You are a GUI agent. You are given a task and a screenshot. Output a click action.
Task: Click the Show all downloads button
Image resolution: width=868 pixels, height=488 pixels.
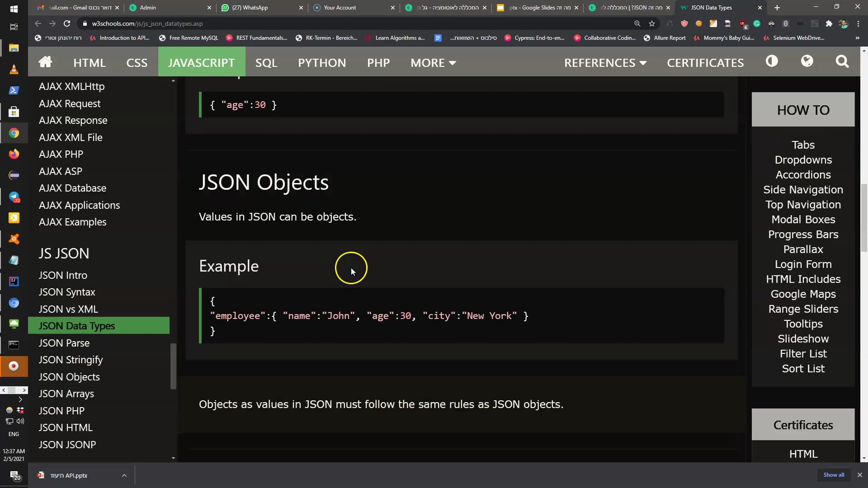(834, 475)
